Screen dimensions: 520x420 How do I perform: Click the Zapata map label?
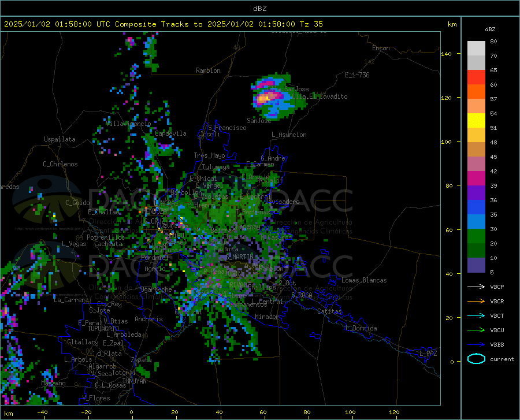tap(142, 360)
